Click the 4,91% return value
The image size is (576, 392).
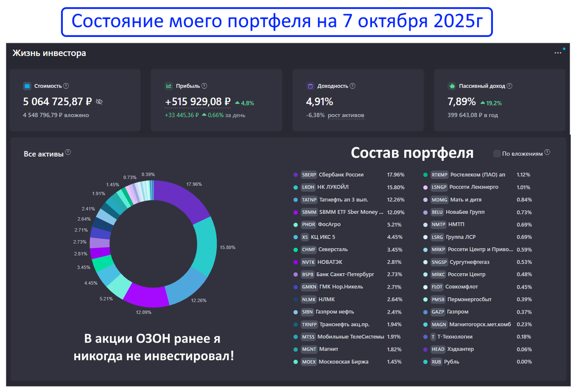pos(320,102)
